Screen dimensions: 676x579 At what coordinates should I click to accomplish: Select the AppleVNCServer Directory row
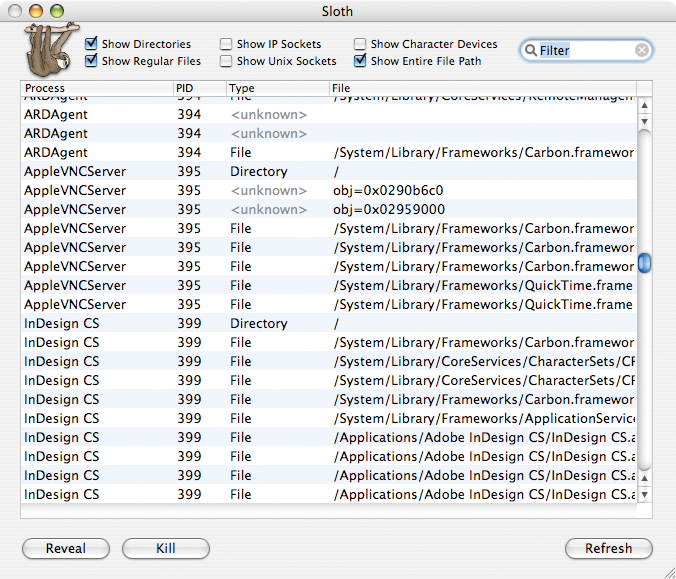pos(329,171)
